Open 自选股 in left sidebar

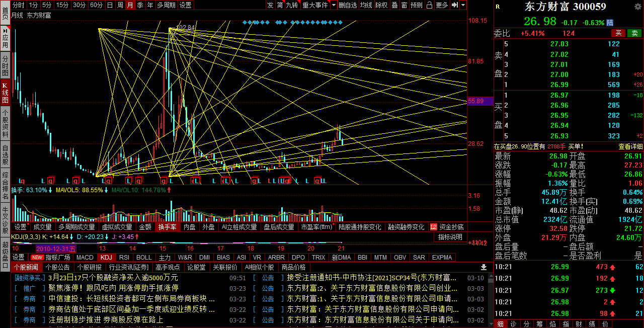(x=5, y=155)
